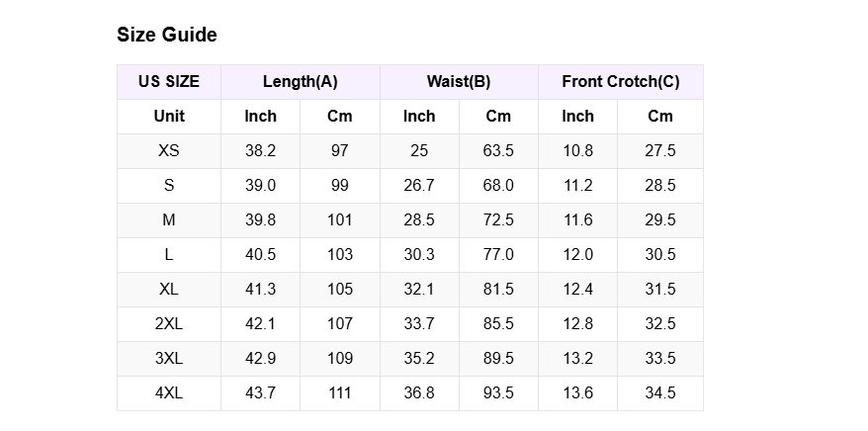
Task: Select the L size row label
Action: pyautogui.click(x=169, y=255)
